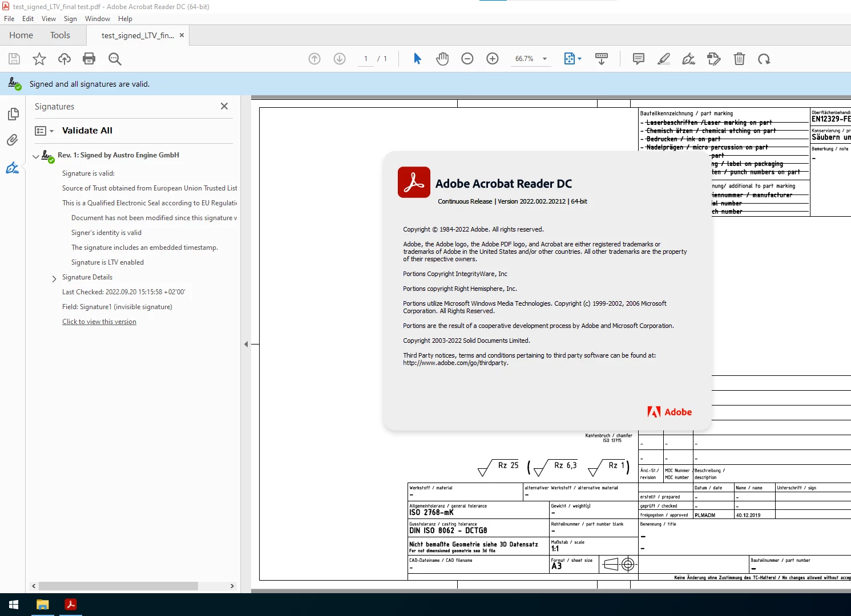Bookmark the file with the star icon
Image resolution: width=851 pixels, height=616 pixels.
click(39, 59)
